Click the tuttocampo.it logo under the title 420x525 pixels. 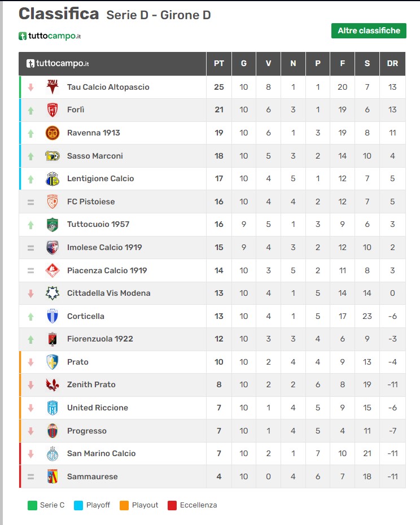pyautogui.click(x=50, y=36)
